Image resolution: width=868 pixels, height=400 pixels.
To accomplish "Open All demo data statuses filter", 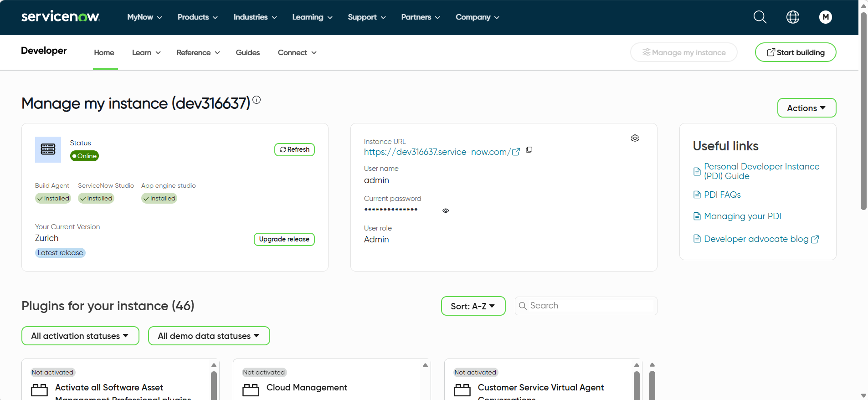I will point(209,336).
